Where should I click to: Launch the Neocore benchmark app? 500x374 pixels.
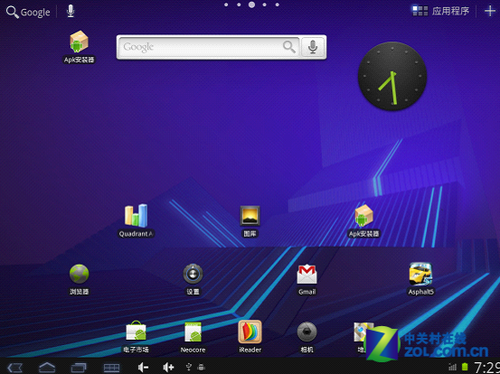coord(193,337)
